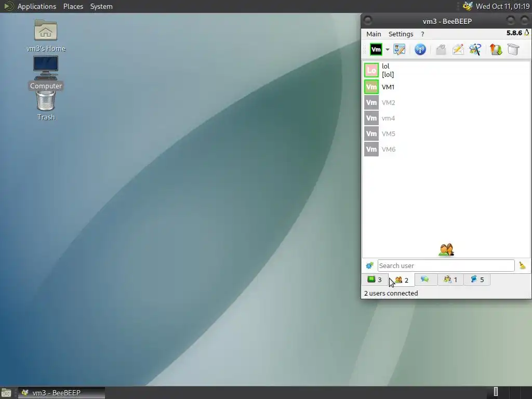Select the Computer desktop icon
This screenshot has height=399, width=532.
pyautogui.click(x=46, y=73)
